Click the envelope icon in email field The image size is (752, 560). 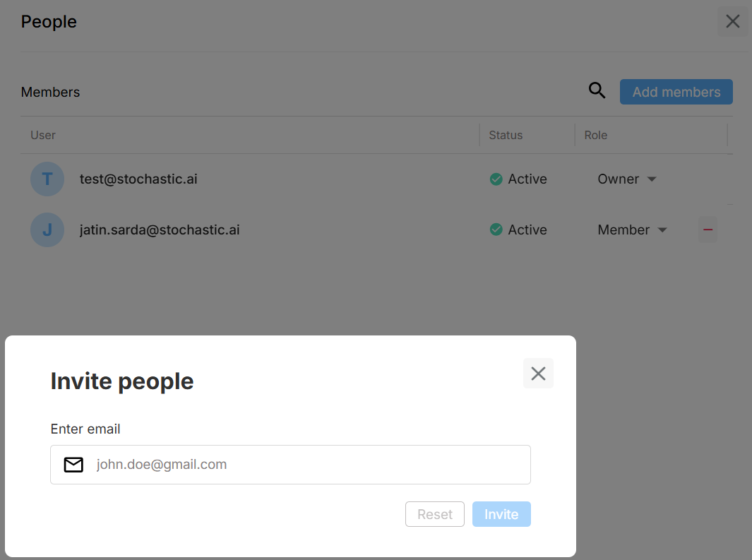tap(73, 465)
